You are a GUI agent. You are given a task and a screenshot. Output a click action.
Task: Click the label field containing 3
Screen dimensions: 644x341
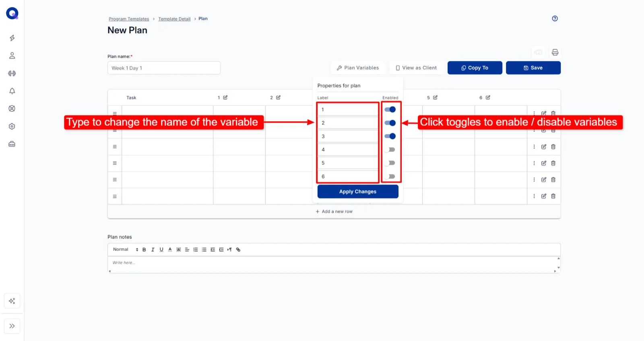(x=348, y=136)
